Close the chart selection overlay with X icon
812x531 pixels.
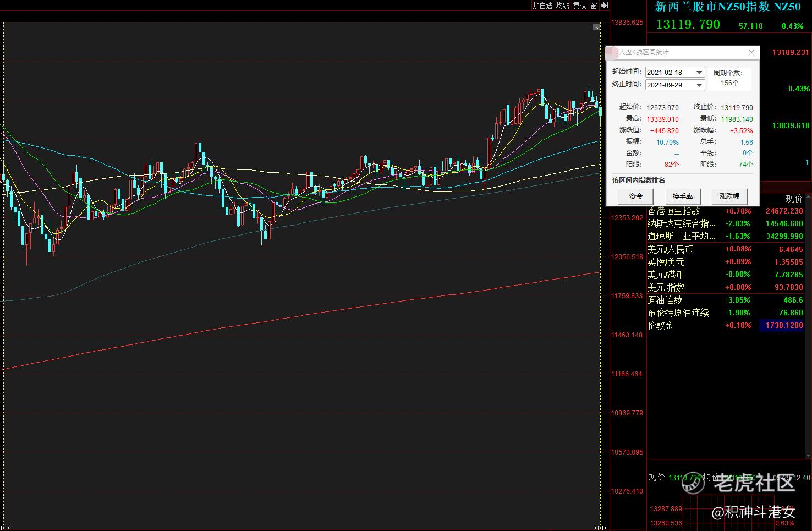(596, 26)
